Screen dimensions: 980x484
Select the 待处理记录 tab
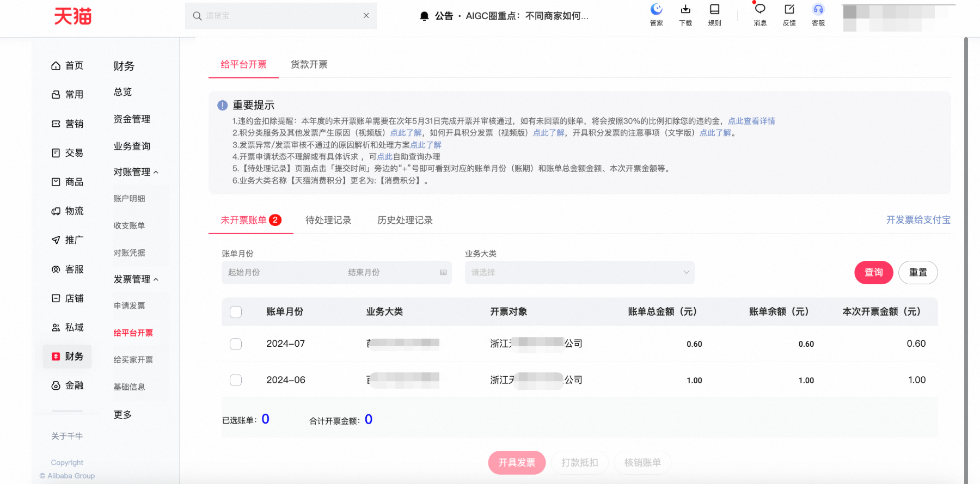click(328, 220)
